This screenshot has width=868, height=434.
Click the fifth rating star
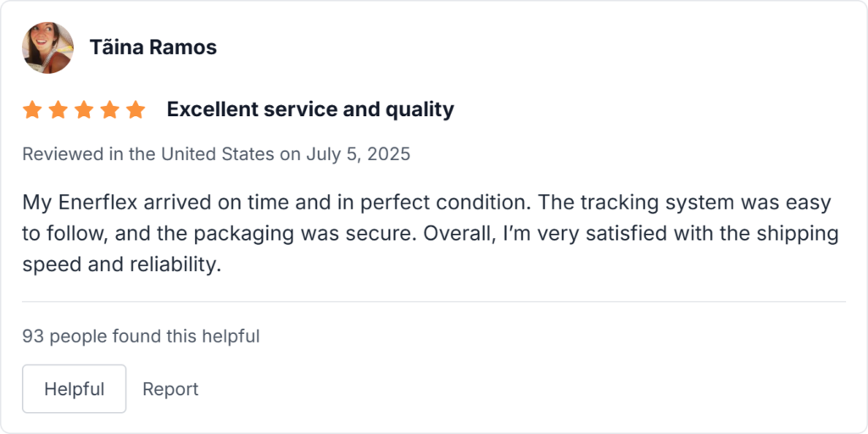pyautogui.click(x=136, y=109)
